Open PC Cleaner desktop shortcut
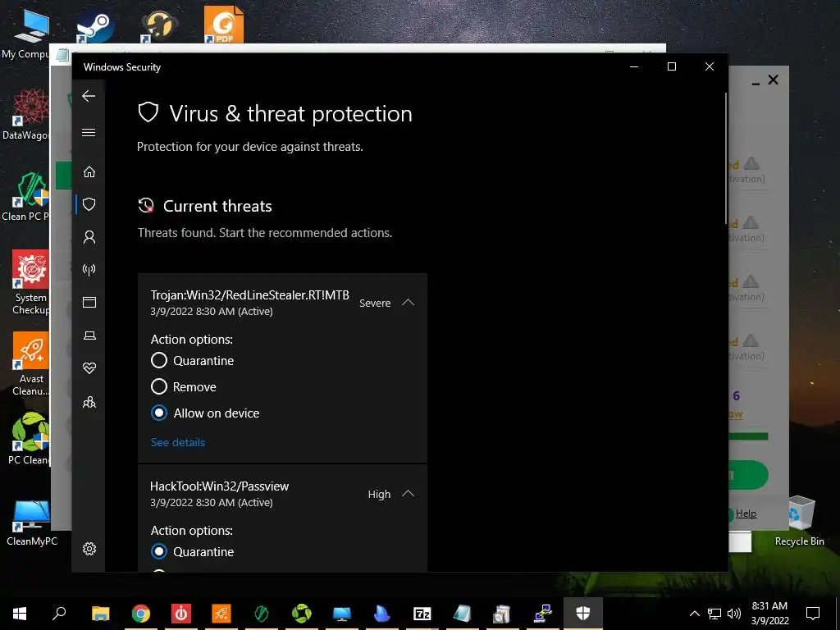Image resolution: width=840 pixels, height=630 pixels. [30, 438]
